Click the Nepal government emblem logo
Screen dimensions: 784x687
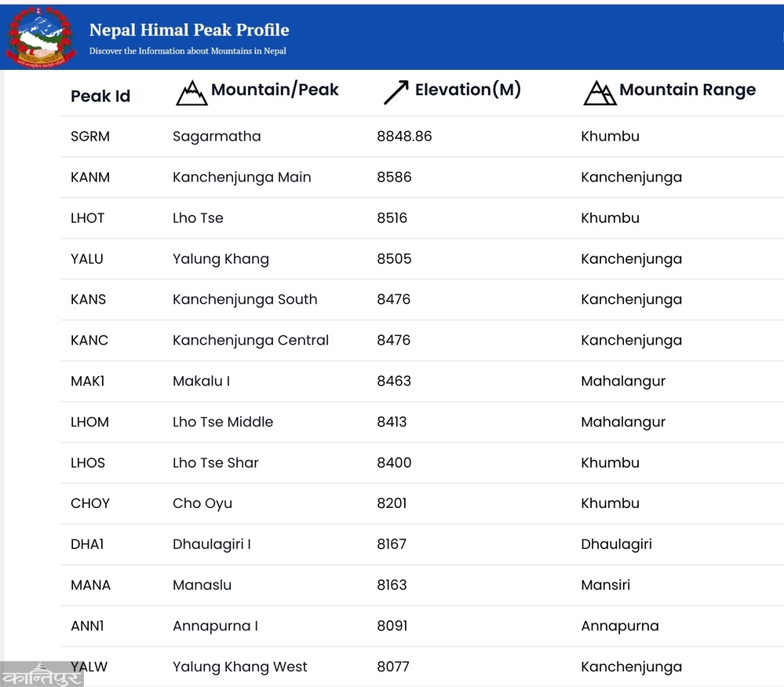pos(41,37)
